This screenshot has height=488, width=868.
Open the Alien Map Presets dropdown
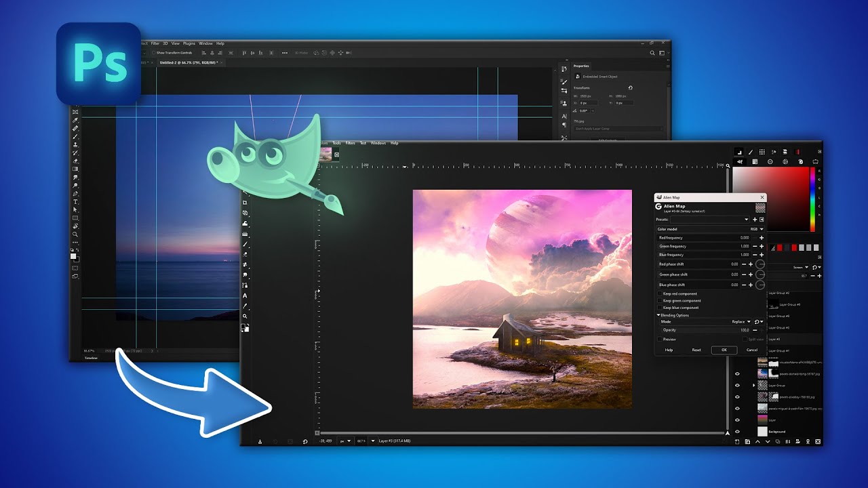point(710,220)
